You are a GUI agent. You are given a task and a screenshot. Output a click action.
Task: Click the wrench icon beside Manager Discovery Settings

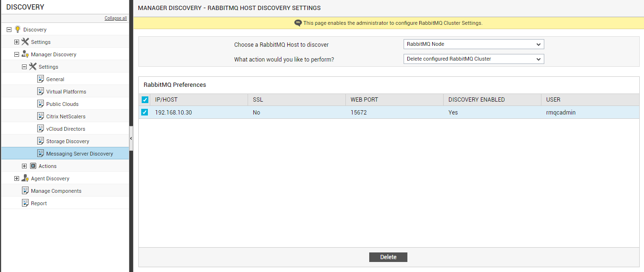(33, 66)
